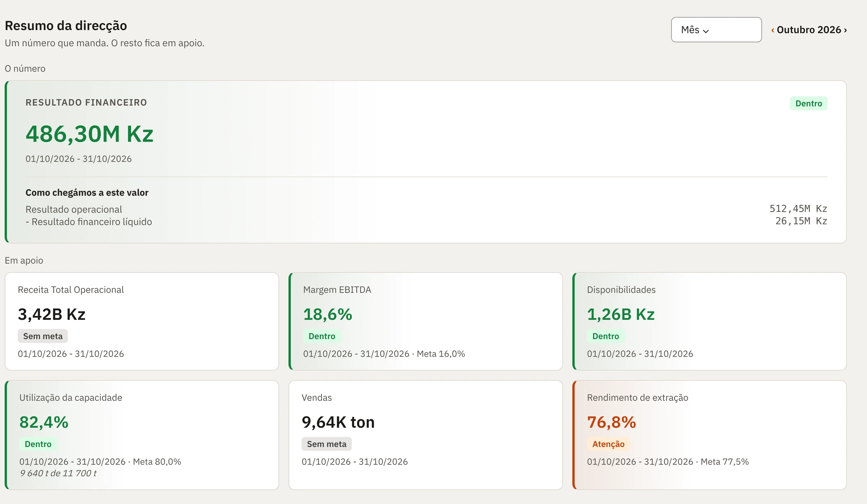The width and height of the screenshot is (867, 504).
Task: Click the 3,42B Kz revenue value
Action: (x=52, y=314)
